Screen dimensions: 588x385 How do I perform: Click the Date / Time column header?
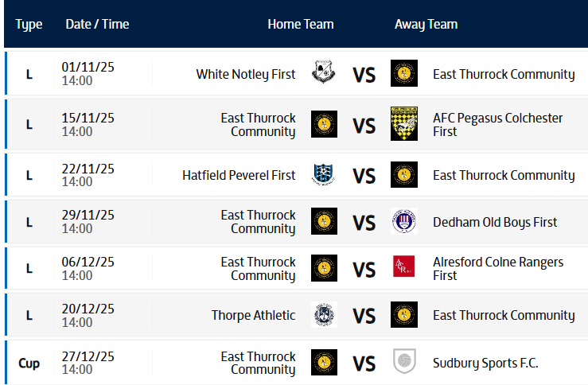click(97, 24)
